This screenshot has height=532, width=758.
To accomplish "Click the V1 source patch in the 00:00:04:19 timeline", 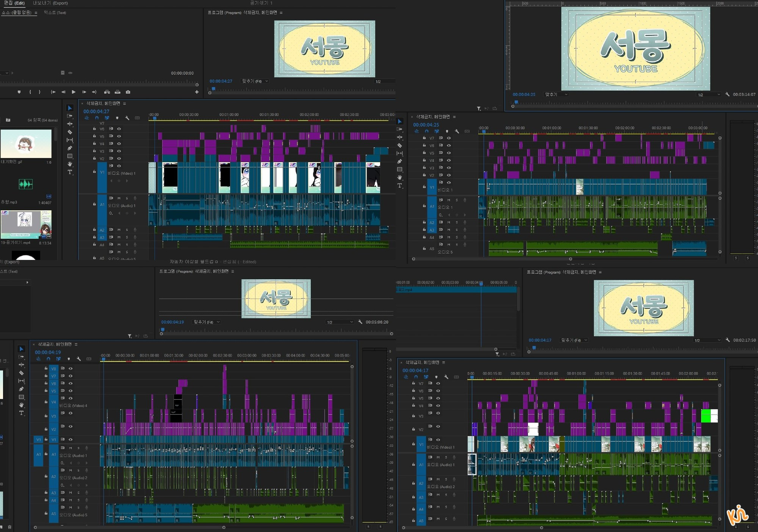I will point(38,440).
